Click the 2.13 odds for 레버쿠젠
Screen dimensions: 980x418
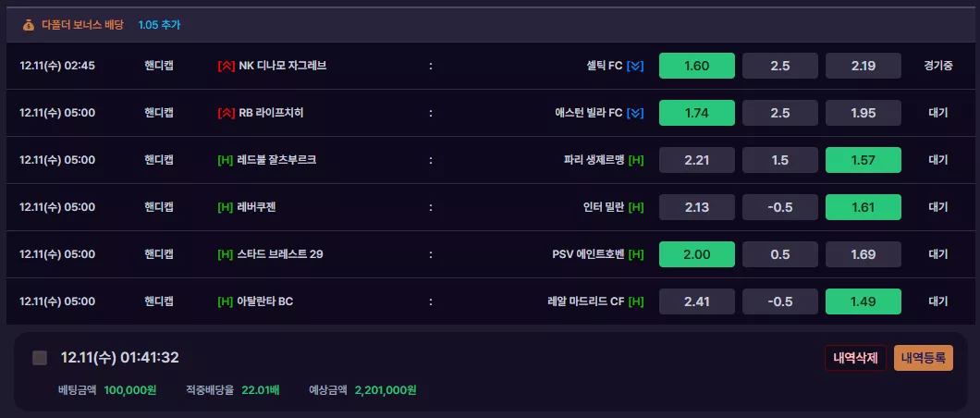[697, 207]
